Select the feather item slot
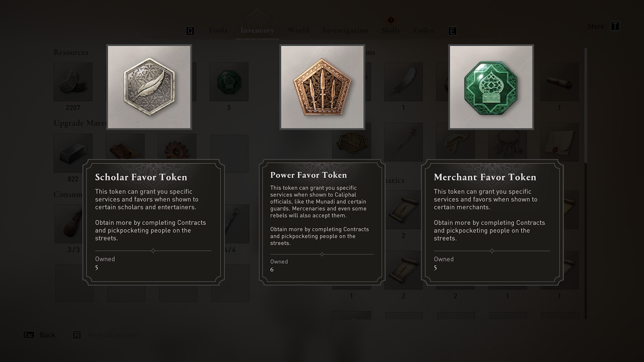The image size is (644, 362). (x=403, y=82)
